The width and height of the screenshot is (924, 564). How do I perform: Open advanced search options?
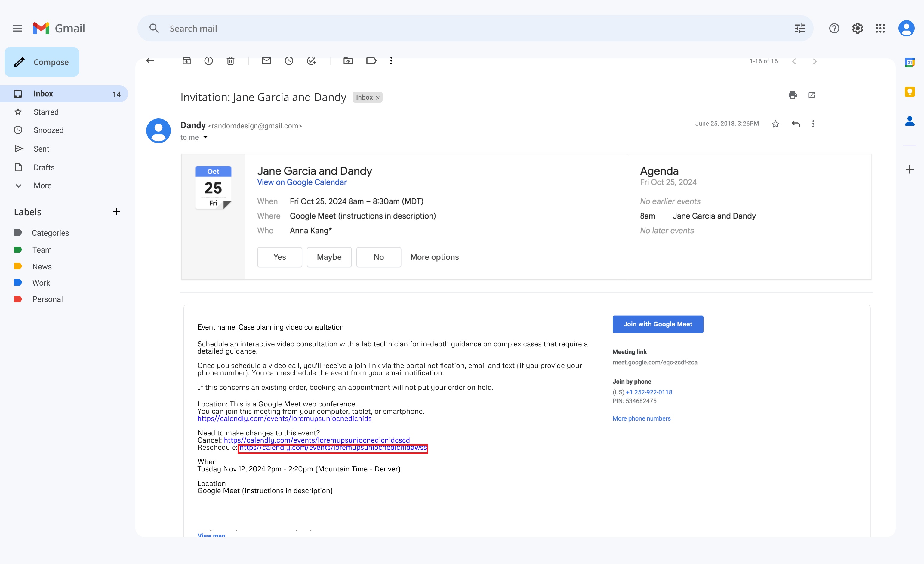[x=799, y=28]
